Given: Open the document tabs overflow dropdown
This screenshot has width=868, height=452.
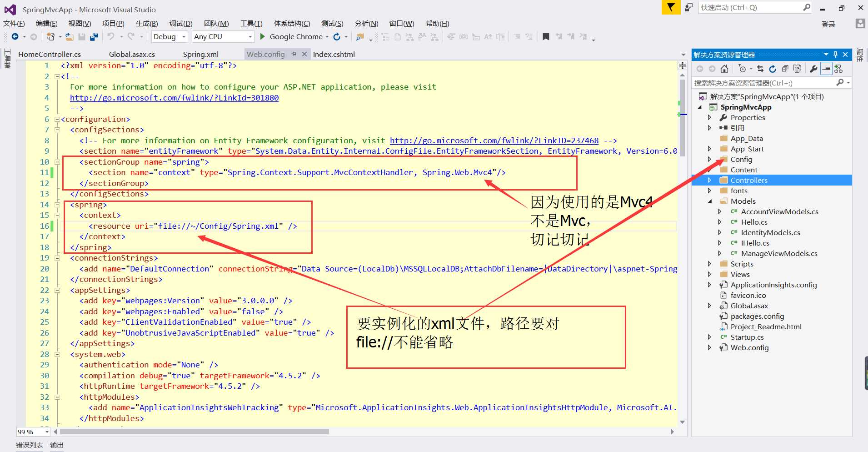Looking at the screenshot, I should point(683,55).
